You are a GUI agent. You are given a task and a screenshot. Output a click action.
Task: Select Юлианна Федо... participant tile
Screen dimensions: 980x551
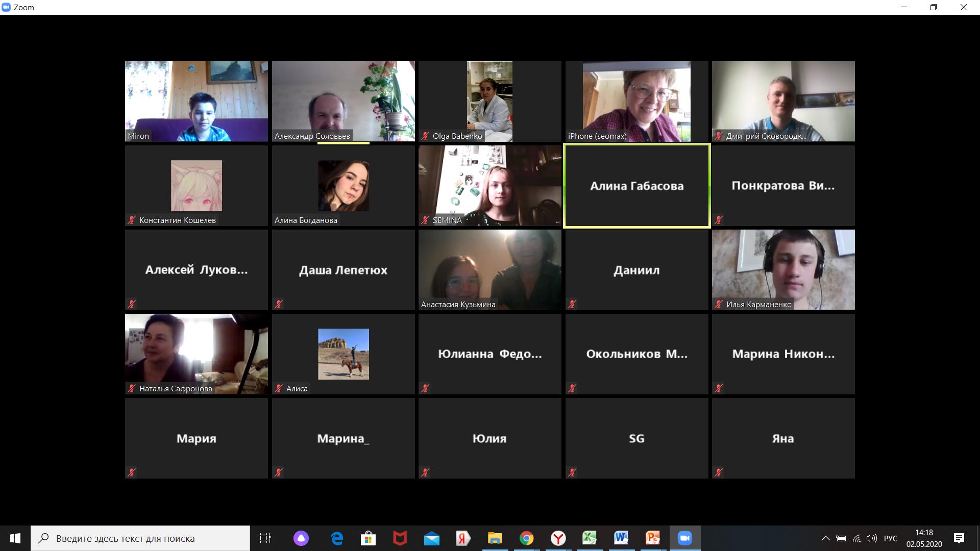coord(490,354)
